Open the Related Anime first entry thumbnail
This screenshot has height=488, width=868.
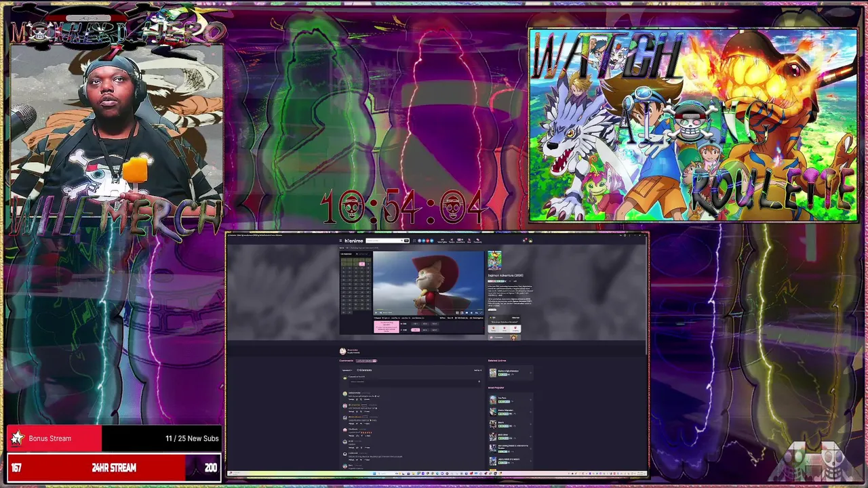pyautogui.click(x=493, y=373)
